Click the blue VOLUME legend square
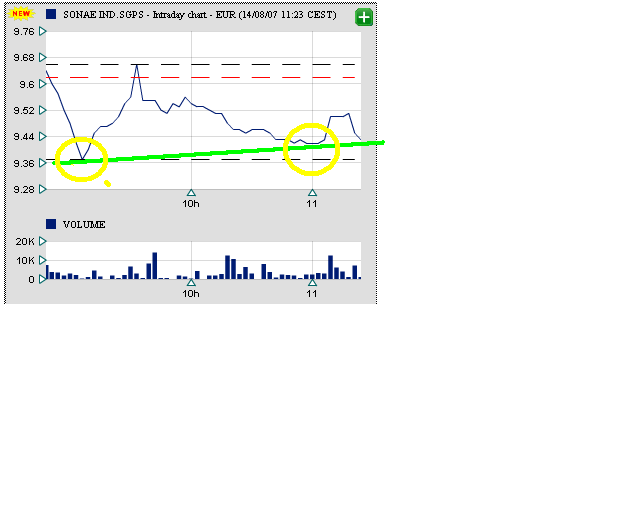The width and height of the screenshot is (640, 512). tap(51, 224)
